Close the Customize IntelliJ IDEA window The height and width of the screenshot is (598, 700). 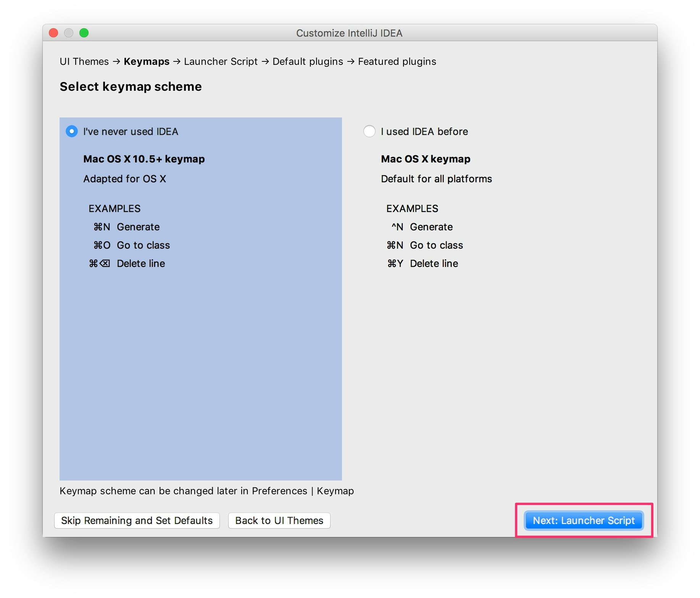pyautogui.click(x=53, y=33)
